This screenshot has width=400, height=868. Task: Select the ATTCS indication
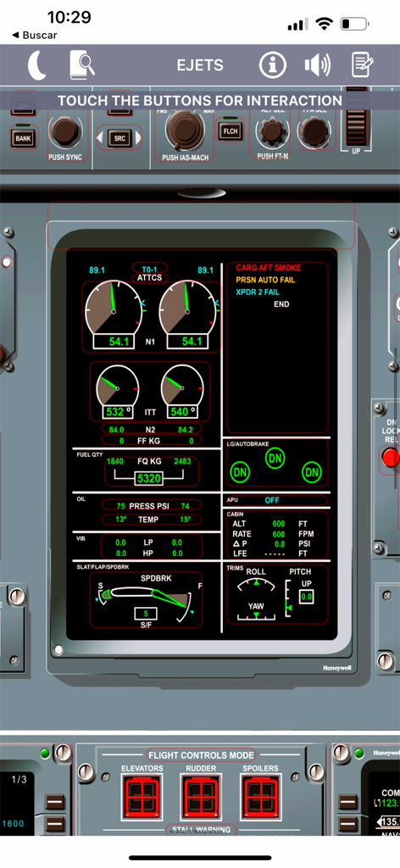[149, 278]
